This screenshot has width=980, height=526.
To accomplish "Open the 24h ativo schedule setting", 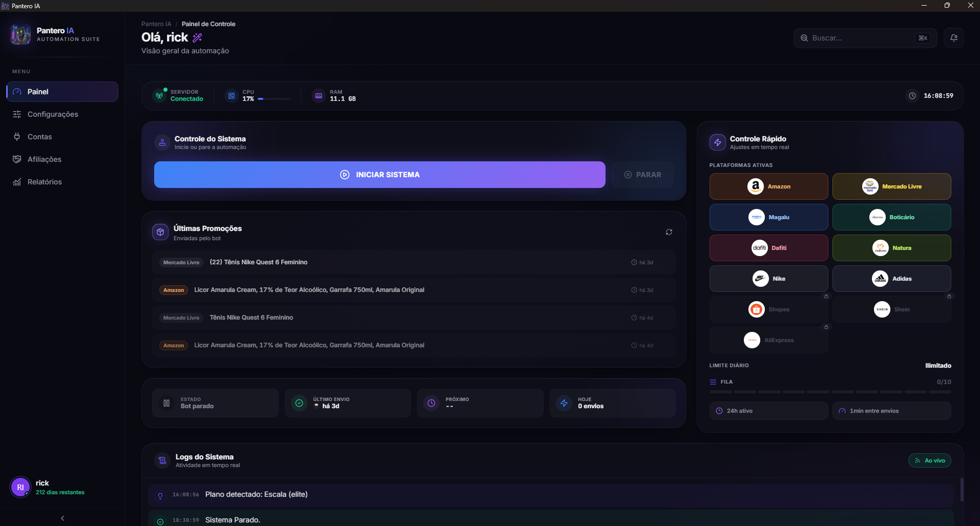I will coord(768,411).
